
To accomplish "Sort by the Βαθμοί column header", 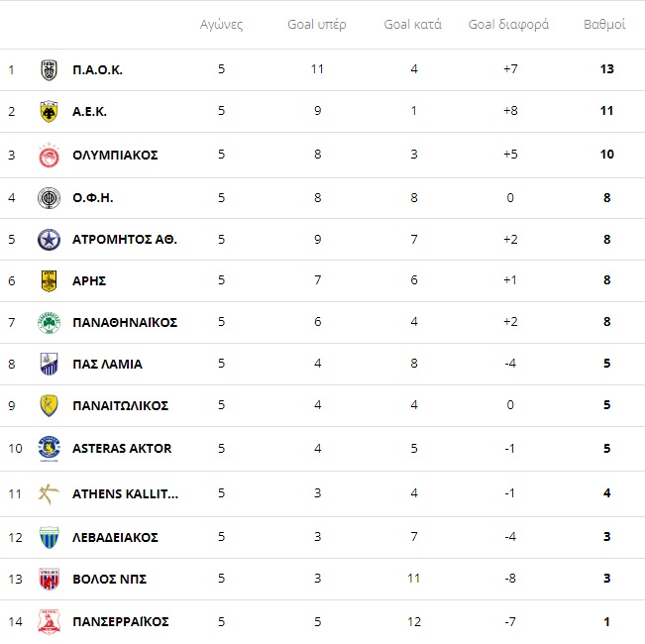I will (x=604, y=25).
